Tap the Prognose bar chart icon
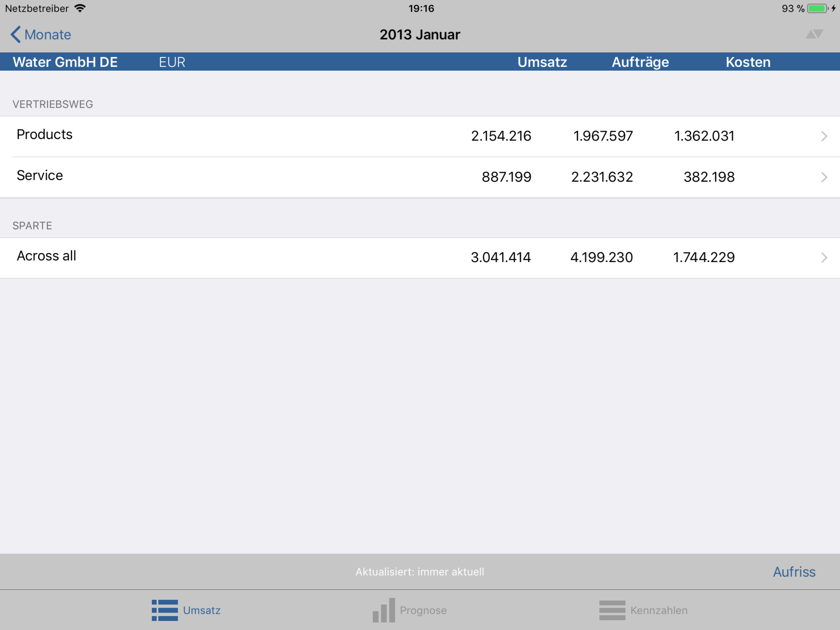Screen dimensions: 840x630 pyautogui.click(x=383, y=610)
